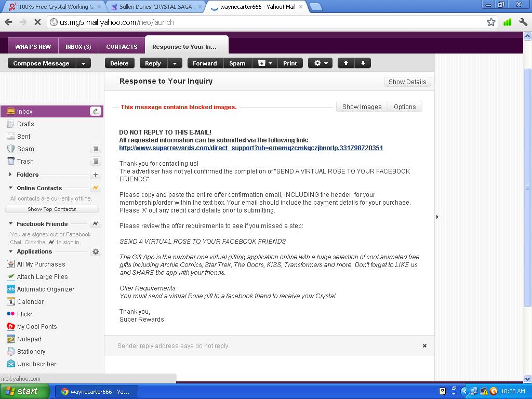Open the Reply options dropdown arrow
The image size is (532, 399).
175,63
